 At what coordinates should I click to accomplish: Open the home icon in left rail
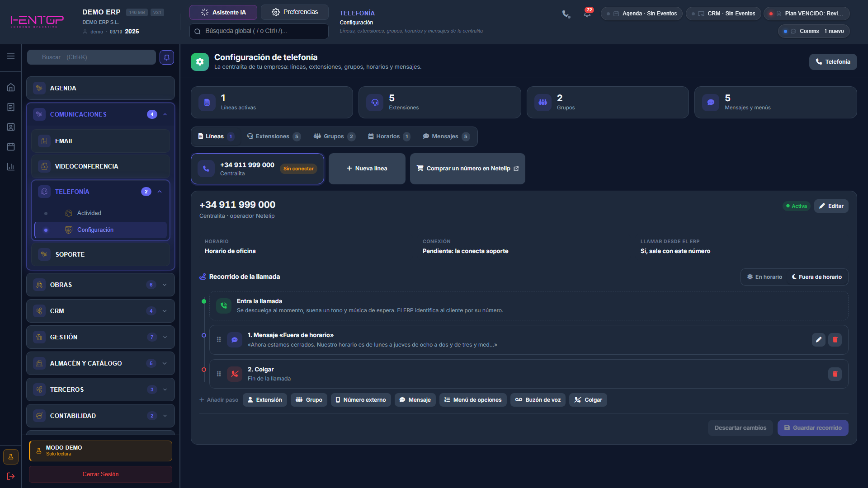(x=11, y=87)
